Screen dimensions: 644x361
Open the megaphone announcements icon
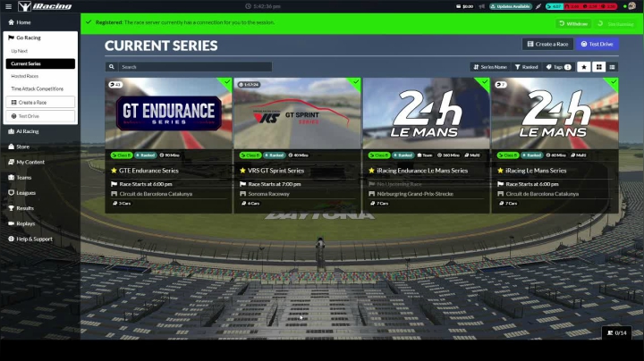coord(481,6)
